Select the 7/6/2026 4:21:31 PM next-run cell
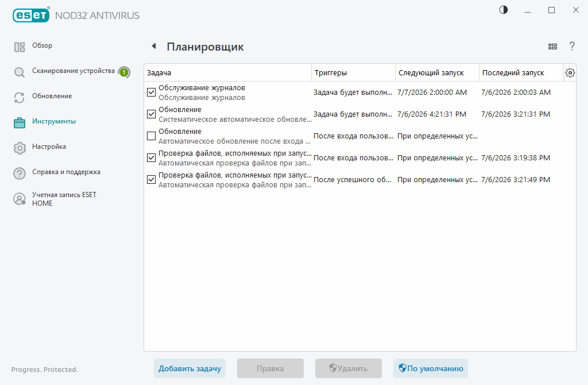 click(x=432, y=114)
